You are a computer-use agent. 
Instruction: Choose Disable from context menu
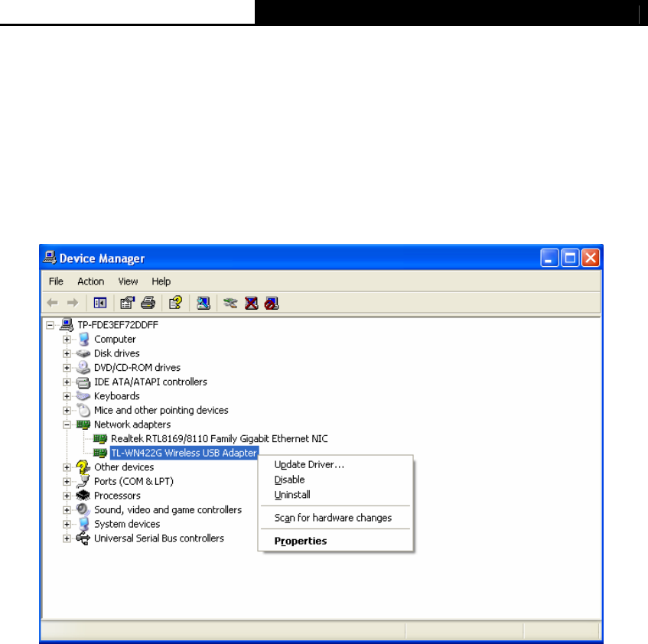[x=335, y=480]
